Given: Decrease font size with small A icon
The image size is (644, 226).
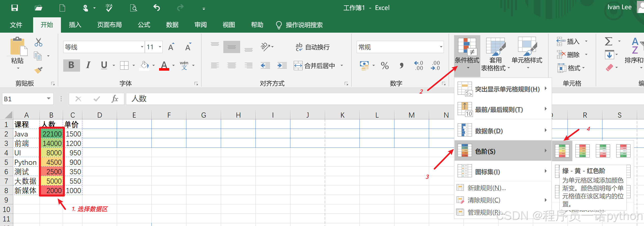Looking at the screenshot, I should click(x=188, y=47).
